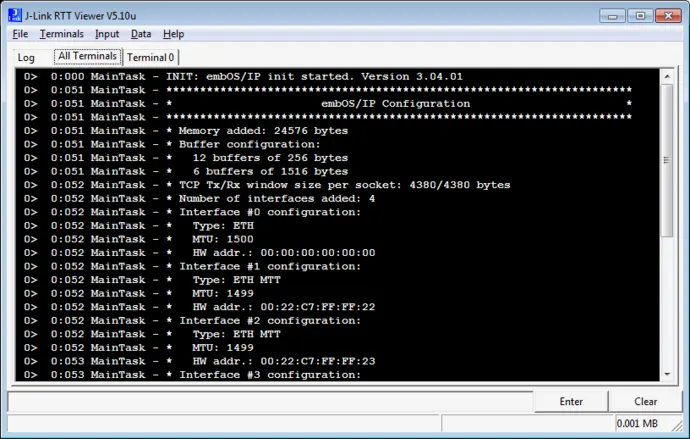Viewport: 690px width, 439px height.
Task: Click the scrollbar down arrow in terminal output
Action: [x=667, y=374]
